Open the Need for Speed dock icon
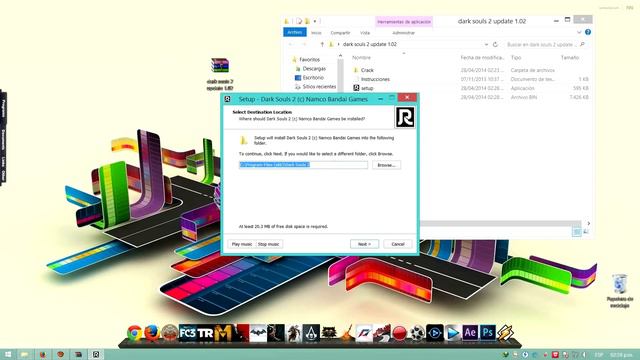The width and height of the screenshot is (640, 360). coord(364,333)
